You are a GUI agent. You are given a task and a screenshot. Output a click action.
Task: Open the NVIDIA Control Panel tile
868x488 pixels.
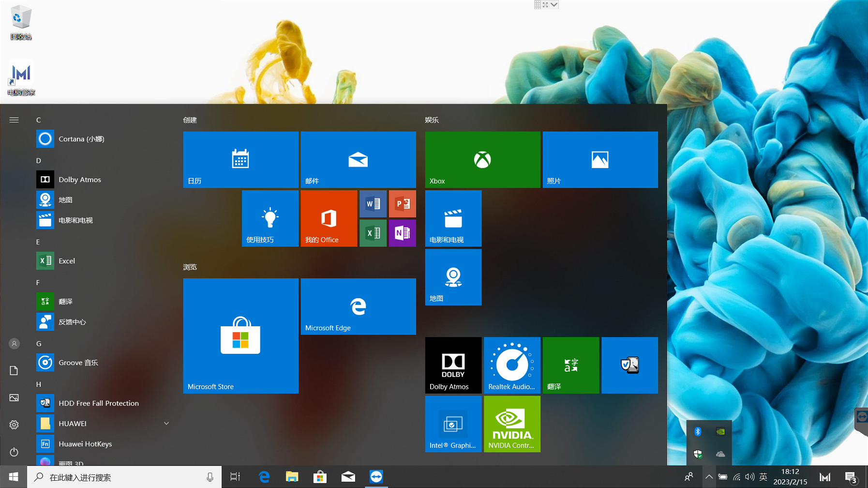[x=512, y=424]
